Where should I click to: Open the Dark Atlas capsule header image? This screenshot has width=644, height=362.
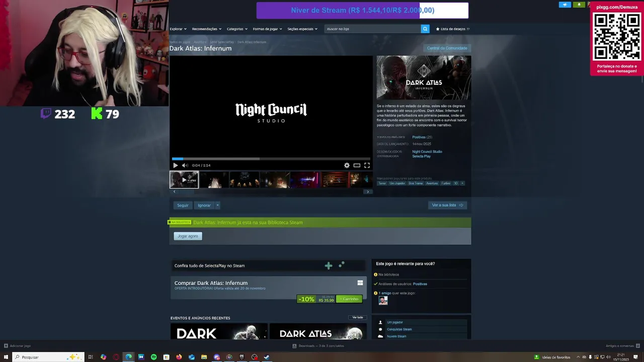pos(424,78)
